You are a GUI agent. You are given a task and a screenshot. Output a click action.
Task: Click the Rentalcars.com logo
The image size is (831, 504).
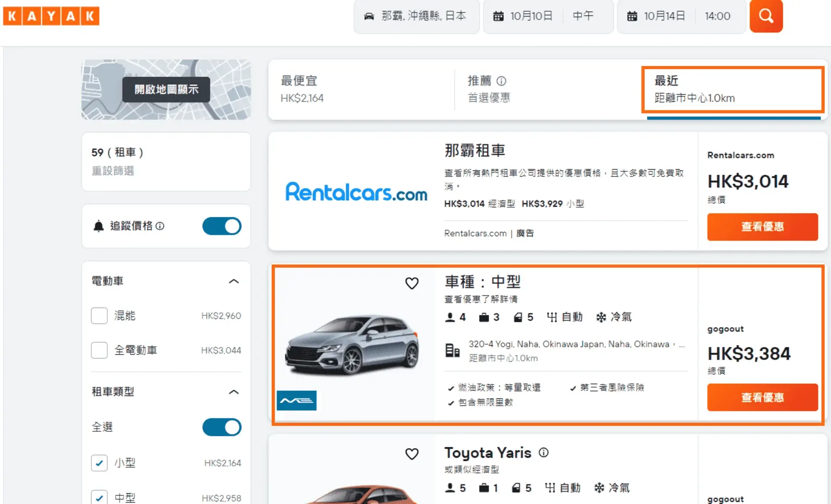(356, 191)
